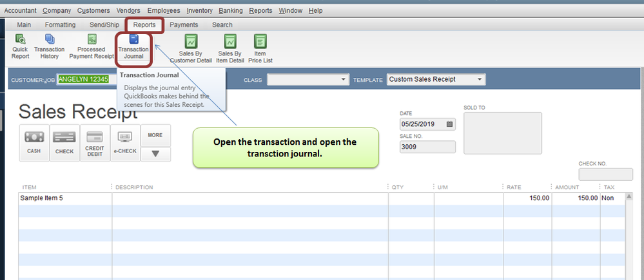Open the Inventory menu
644x280 pixels.
200,11
